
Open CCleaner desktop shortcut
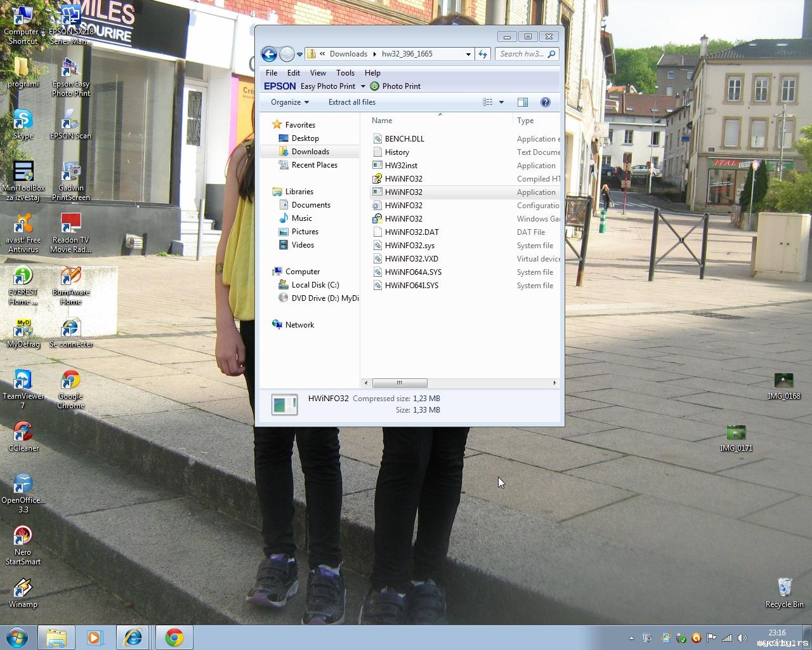coord(23,435)
